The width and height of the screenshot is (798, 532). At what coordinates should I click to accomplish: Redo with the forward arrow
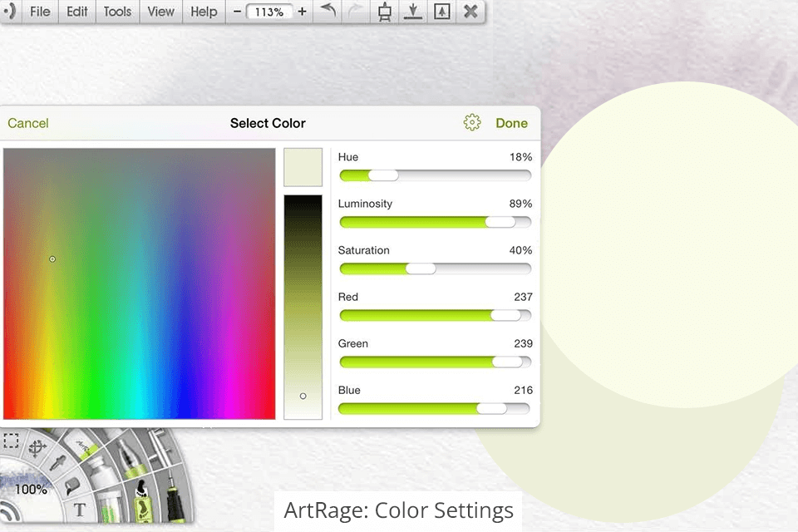[356, 11]
